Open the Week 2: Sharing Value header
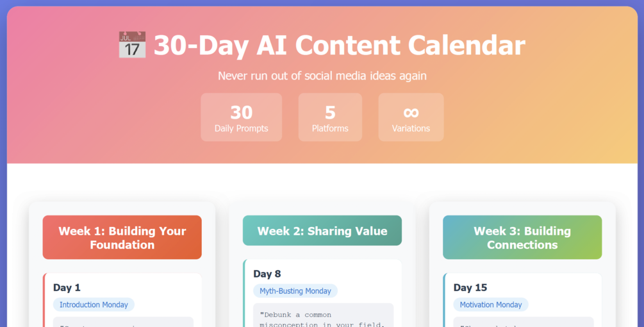The height and width of the screenshot is (327, 644). 322,230
